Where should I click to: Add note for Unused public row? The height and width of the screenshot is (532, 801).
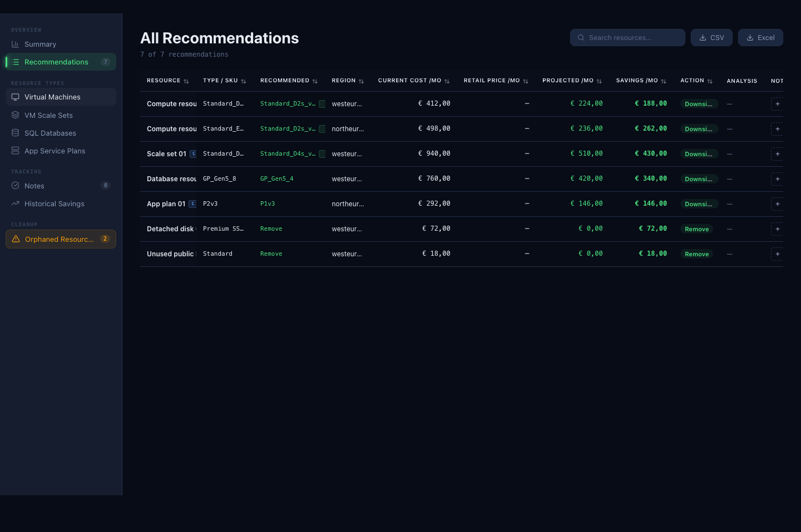click(x=777, y=254)
